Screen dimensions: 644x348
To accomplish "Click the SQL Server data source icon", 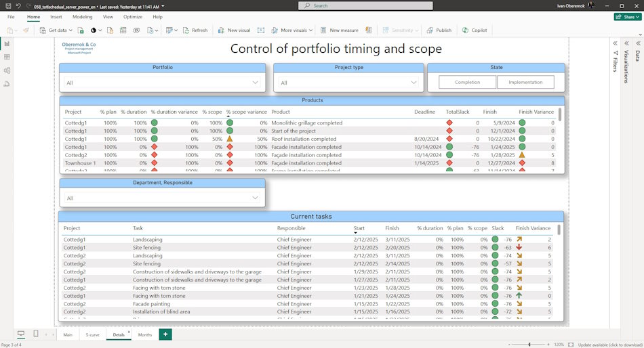I will tap(110, 30).
